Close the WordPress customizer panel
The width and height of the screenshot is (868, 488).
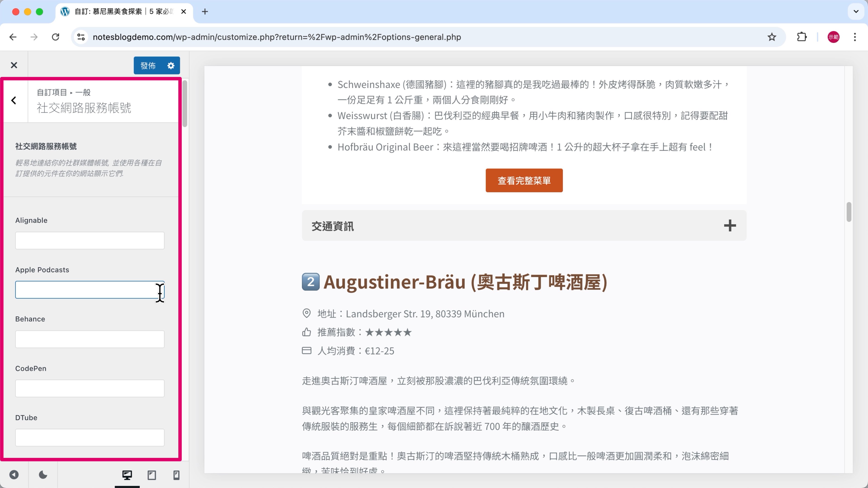coord(14,65)
